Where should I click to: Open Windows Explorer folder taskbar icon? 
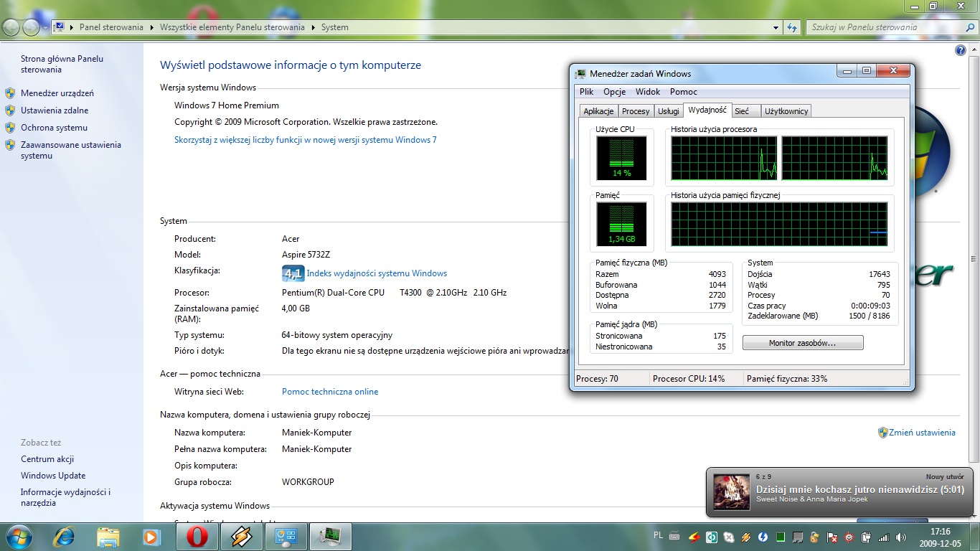click(x=108, y=536)
